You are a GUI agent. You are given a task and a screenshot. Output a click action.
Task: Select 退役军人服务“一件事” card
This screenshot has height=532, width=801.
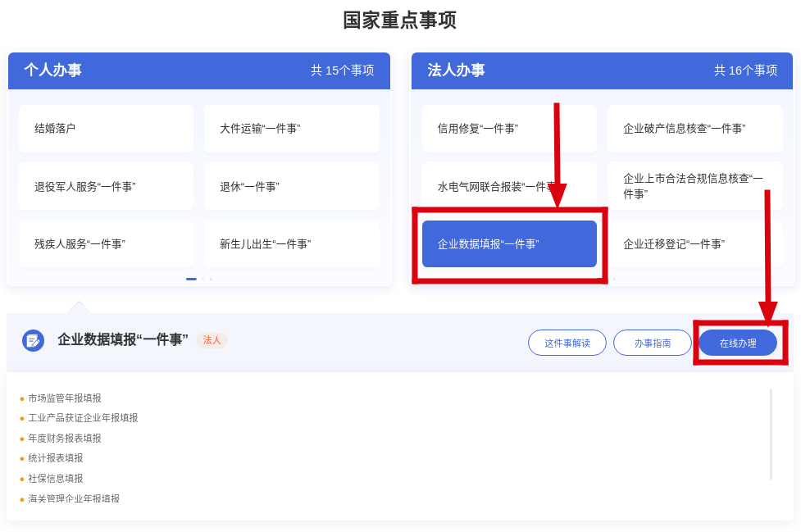(x=106, y=186)
